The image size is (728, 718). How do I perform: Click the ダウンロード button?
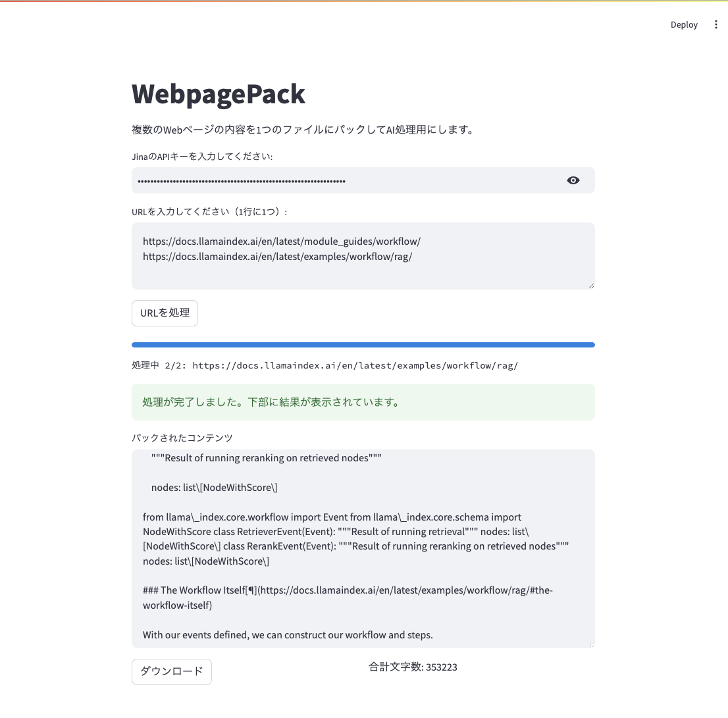172,671
